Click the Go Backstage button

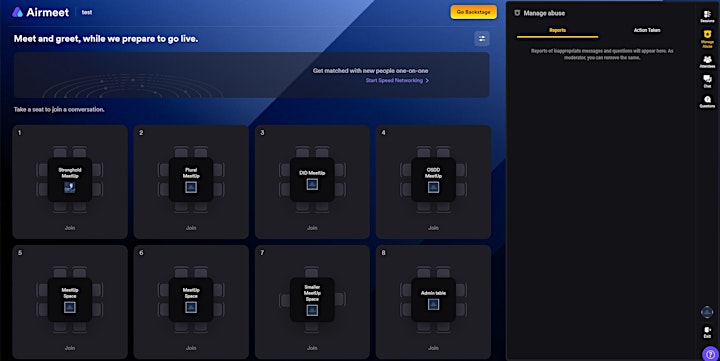coord(473,12)
